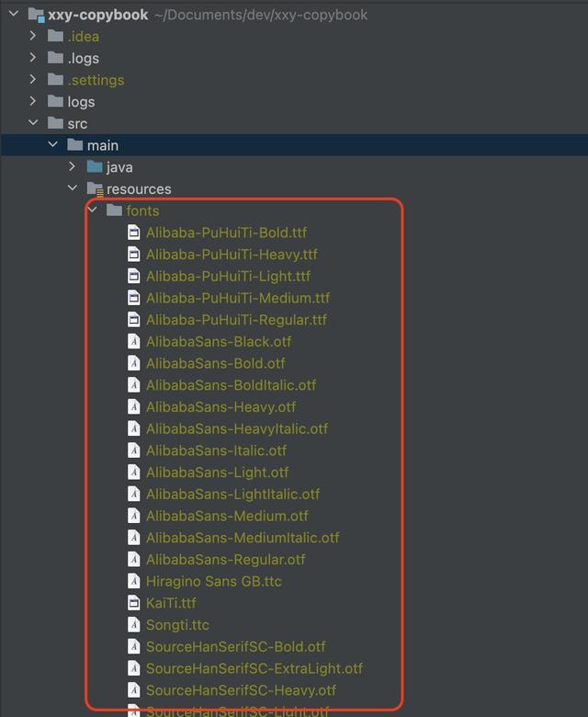Click the .idea folder icon
The image size is (588, 717).
[56, 36]
